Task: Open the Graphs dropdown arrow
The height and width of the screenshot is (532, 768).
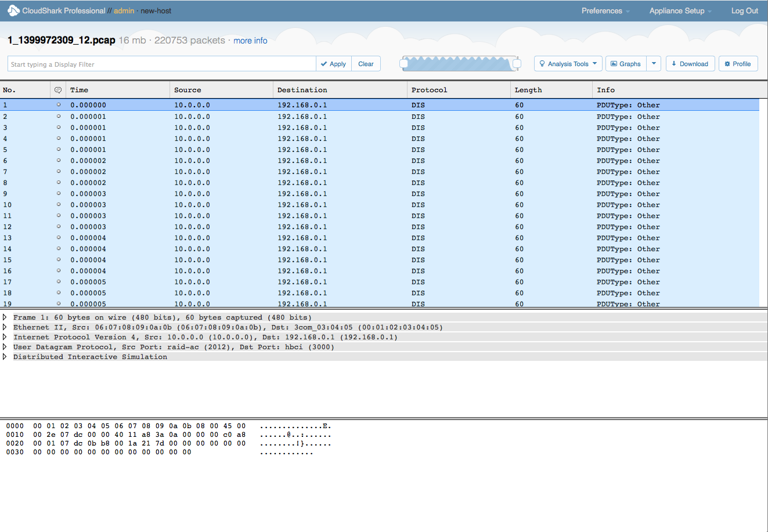Action: coord(654,64)
